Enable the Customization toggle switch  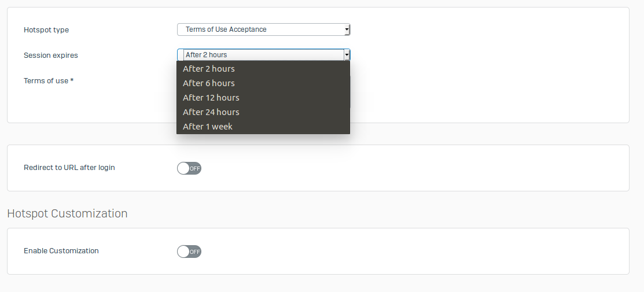[189, 252]
